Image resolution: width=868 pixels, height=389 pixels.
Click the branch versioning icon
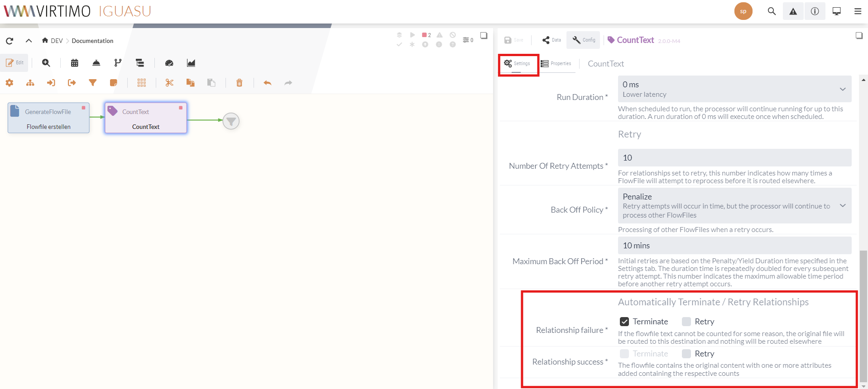tap(118, 63)
